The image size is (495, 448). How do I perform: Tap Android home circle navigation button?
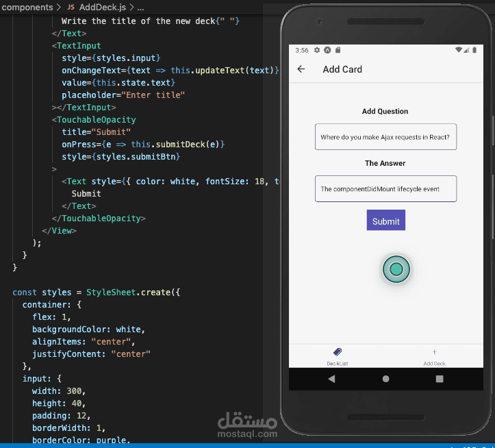[385, 379]
